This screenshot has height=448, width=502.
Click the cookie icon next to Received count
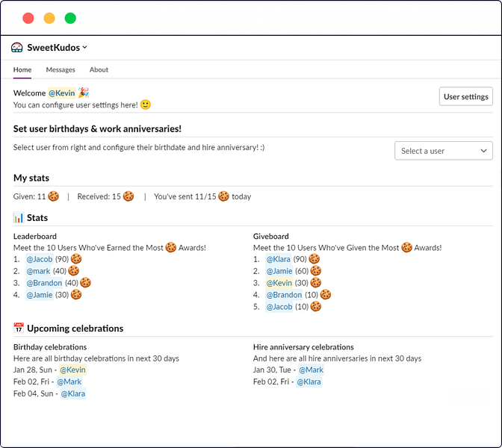[128, 196]
